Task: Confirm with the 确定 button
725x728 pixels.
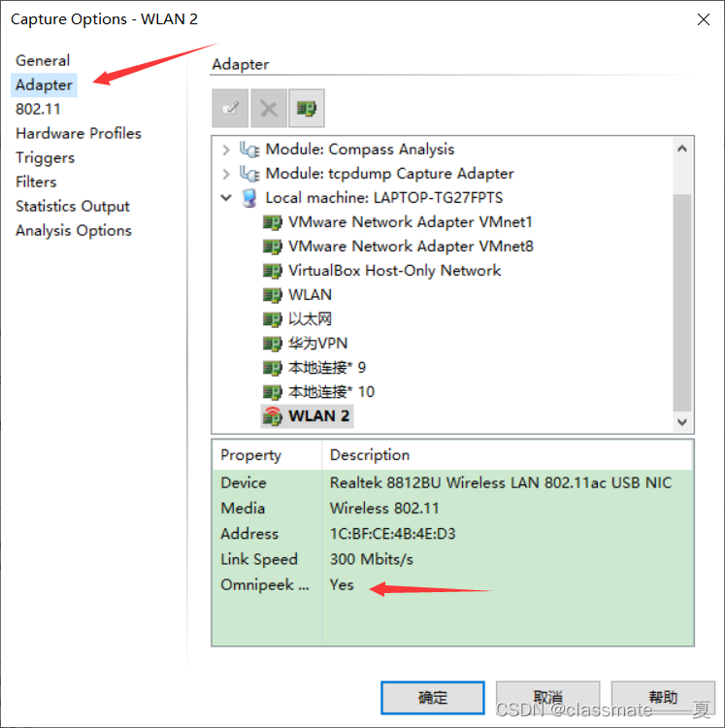Action: (433, 698)
